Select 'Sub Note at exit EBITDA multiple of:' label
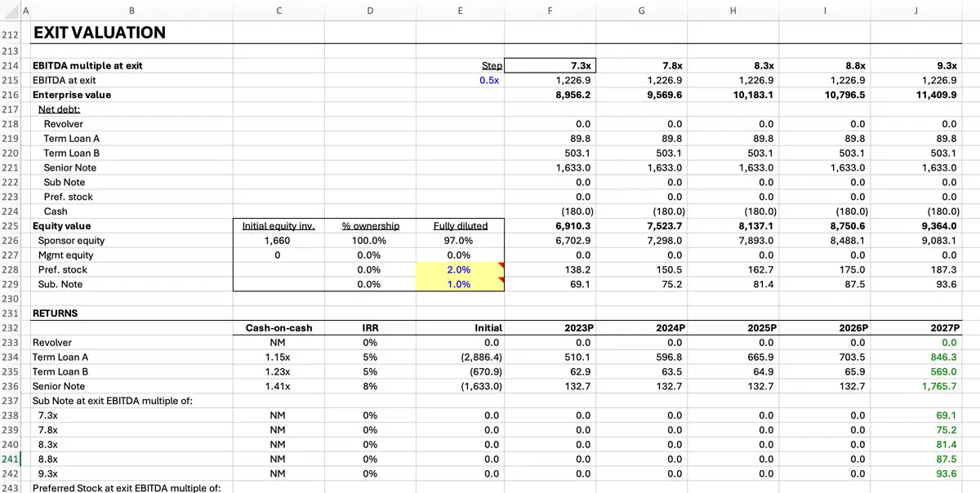 click(x=114, y=401)
